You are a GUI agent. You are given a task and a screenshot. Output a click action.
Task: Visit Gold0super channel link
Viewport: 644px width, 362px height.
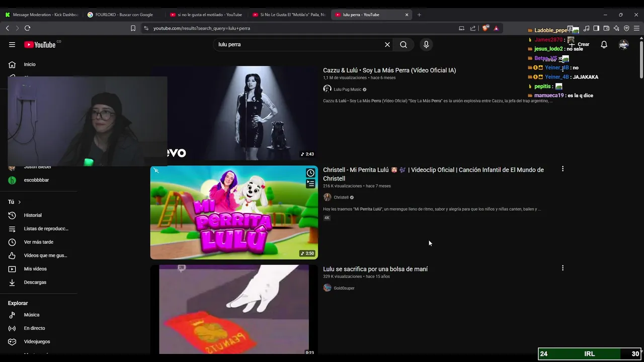pyautogui.click(x=344, y=288)
